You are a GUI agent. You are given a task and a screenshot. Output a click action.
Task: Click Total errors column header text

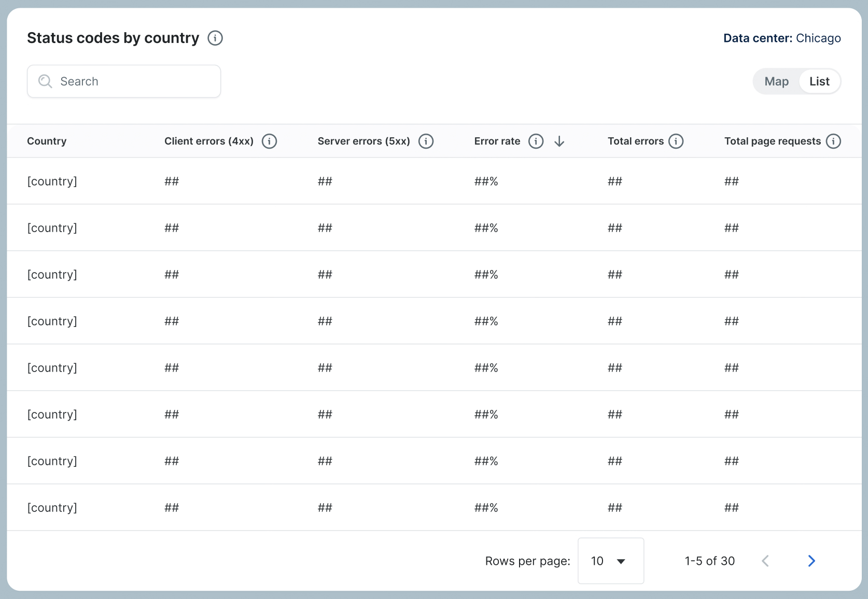pyautogui.click(x=635, y=141)
